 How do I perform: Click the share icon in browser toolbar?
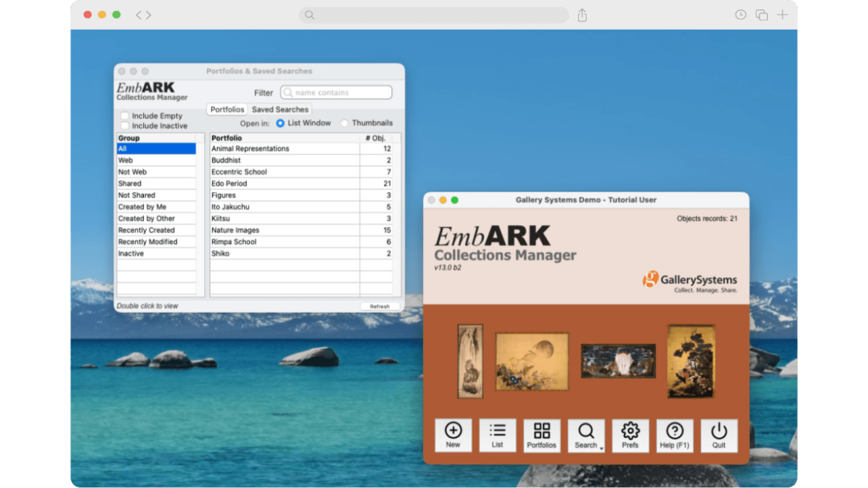point(581,15)
